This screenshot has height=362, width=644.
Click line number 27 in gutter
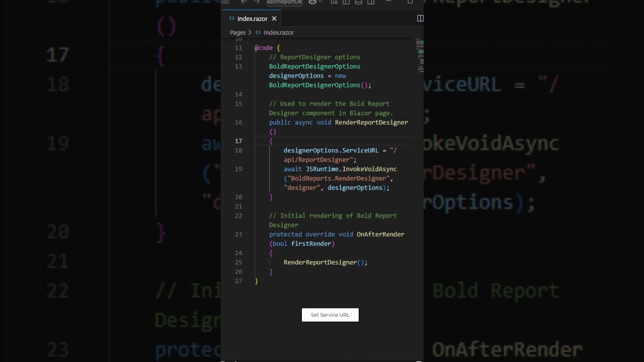[x=238, y=281]
